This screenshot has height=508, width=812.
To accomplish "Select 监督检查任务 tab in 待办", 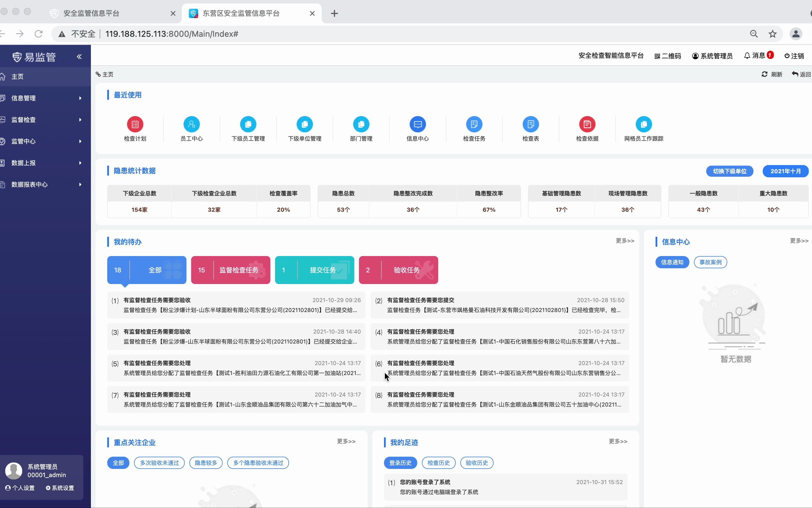I will 230,270.
